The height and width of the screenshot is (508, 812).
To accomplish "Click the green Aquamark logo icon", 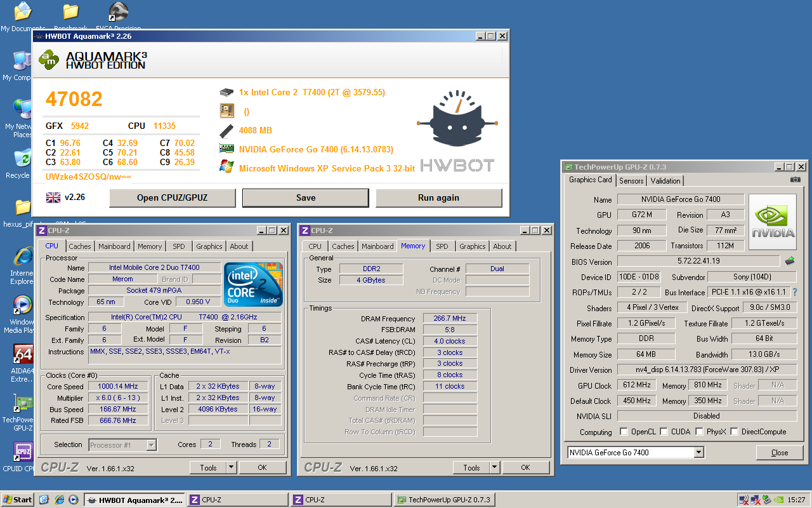I will pyautogui.click(x=49, y=60).
